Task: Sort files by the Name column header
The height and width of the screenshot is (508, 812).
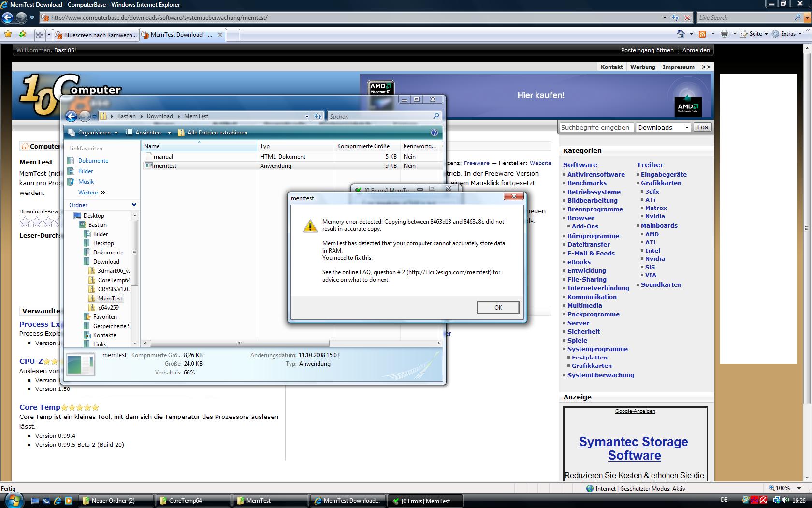Action: pyautogui.click(x=199, y=146)
